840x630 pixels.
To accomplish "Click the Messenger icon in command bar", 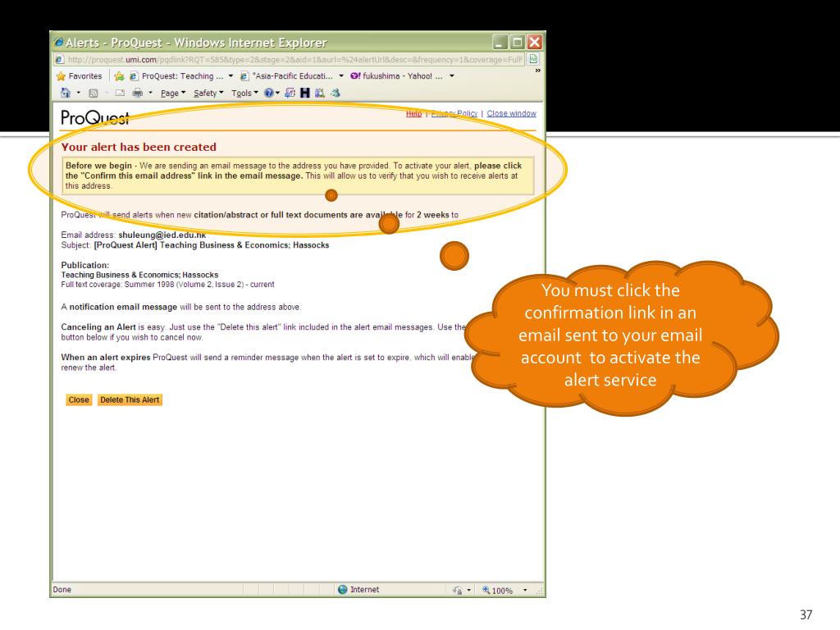I will (x=336, y=93).
